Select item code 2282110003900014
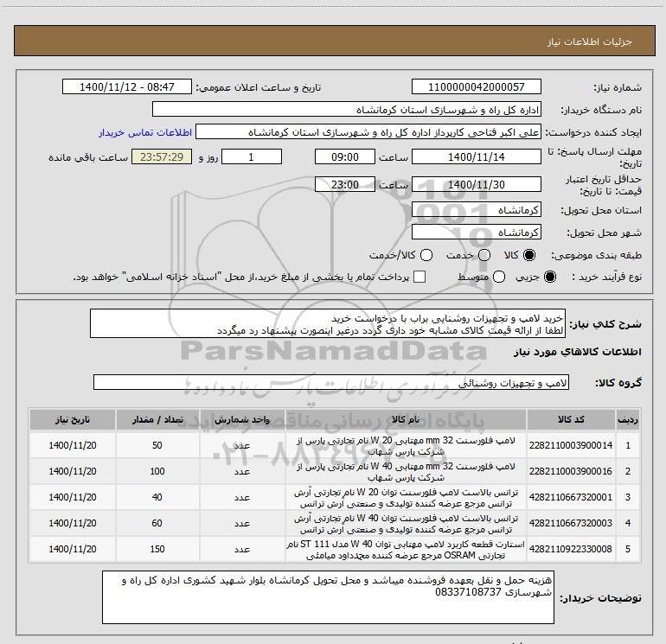 click(x=571, y=445)
